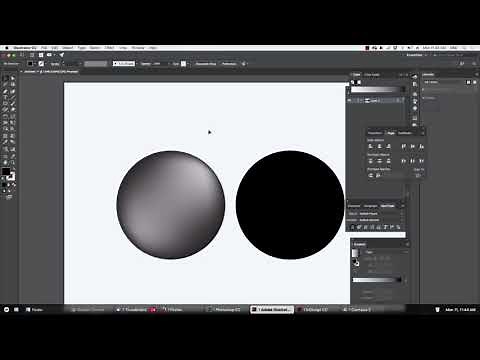Click Horizontal Align Center in Align panel
Image resolution: width=480 pixels, height=360 pixels.
[380, 146]
